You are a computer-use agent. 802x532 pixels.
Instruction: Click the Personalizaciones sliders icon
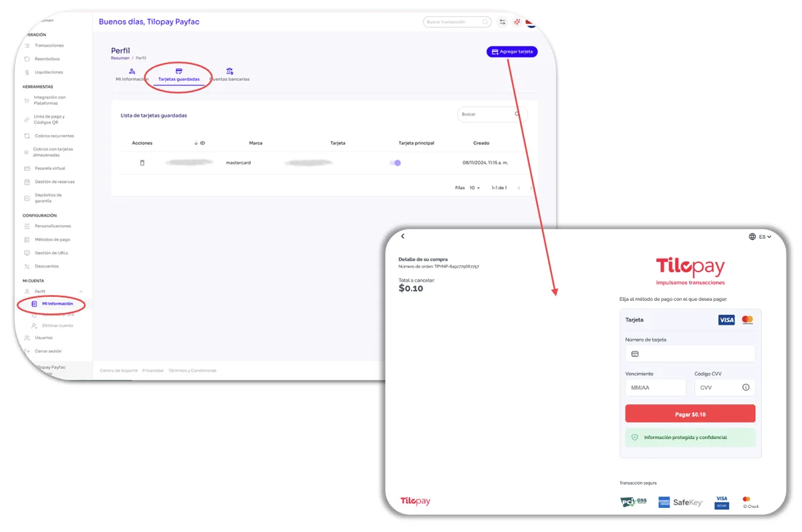tap(27, 227)
